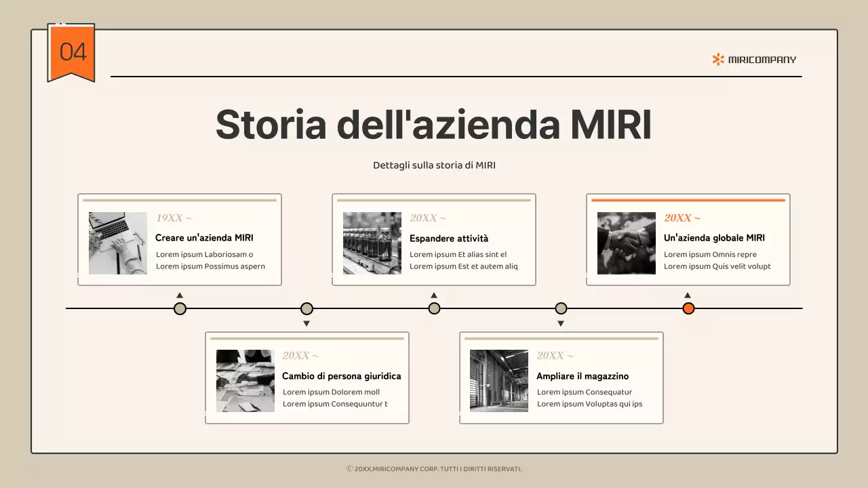Select the warehouse photo thumbnail
This screenshot has width=868, height=488.
(x=498, y=380)
